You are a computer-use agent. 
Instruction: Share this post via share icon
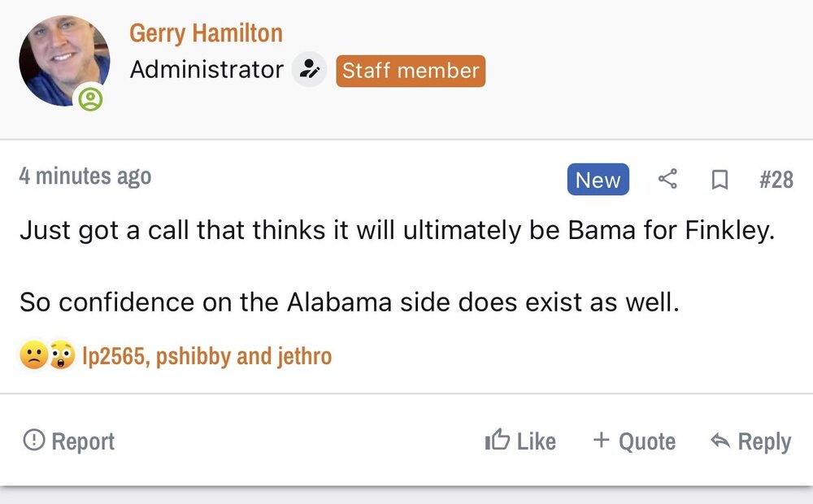click(x=667, y=179)
